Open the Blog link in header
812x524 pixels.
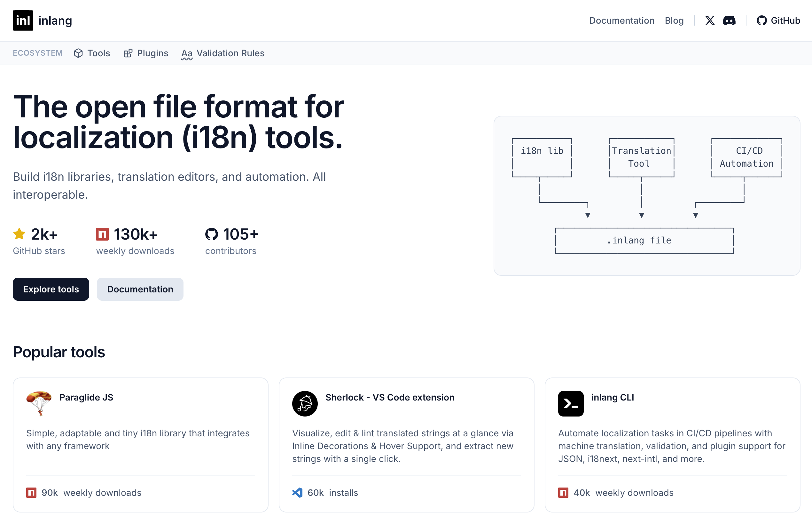point(674,20)
